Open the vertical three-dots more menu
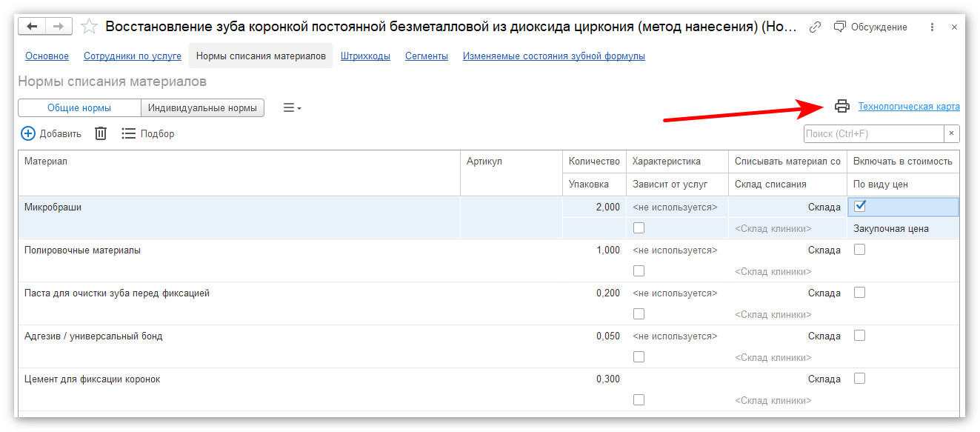This screenshot has width=980, height=432. coord(932,27)
